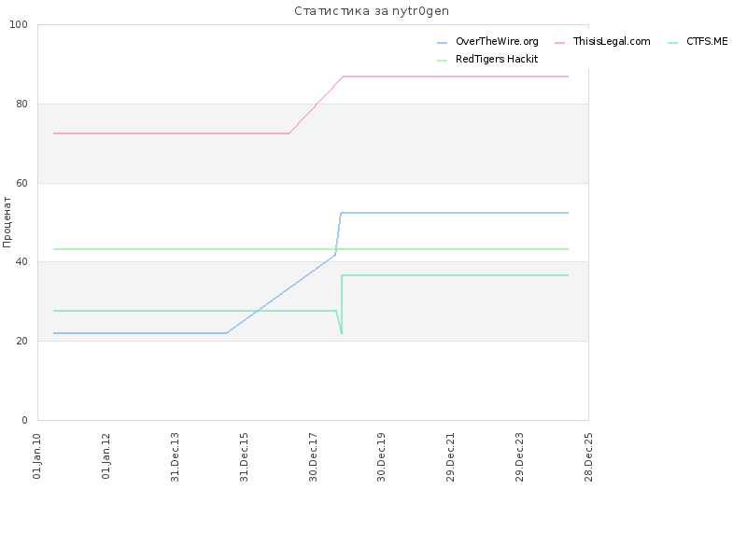Click the OverTheWire.org legend label
747x560 pixels.
tap(497, 41)
